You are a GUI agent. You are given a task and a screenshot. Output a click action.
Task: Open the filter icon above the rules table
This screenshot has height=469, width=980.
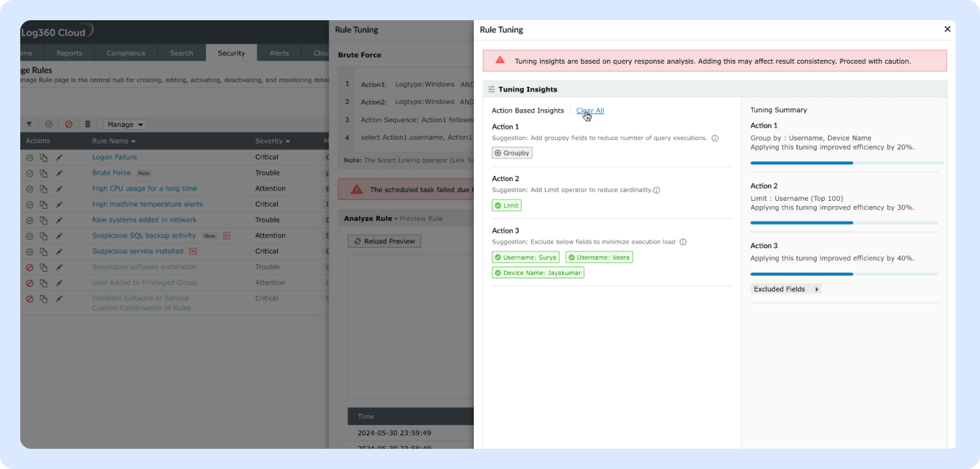(29, 125)
